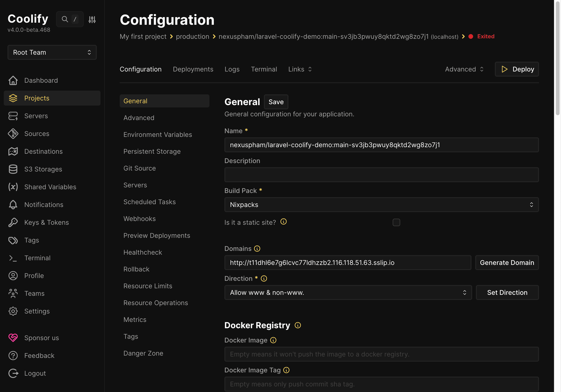Open the Logs tab
Image resolution: width=561 pixels, height=392 pixels.
pos(232,69)
